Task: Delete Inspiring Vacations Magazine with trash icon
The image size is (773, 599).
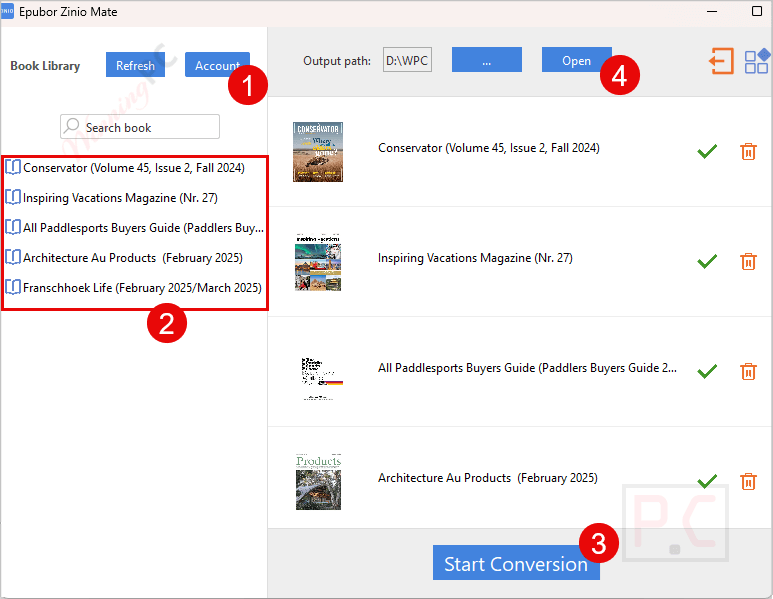Action: coord(748,261)
